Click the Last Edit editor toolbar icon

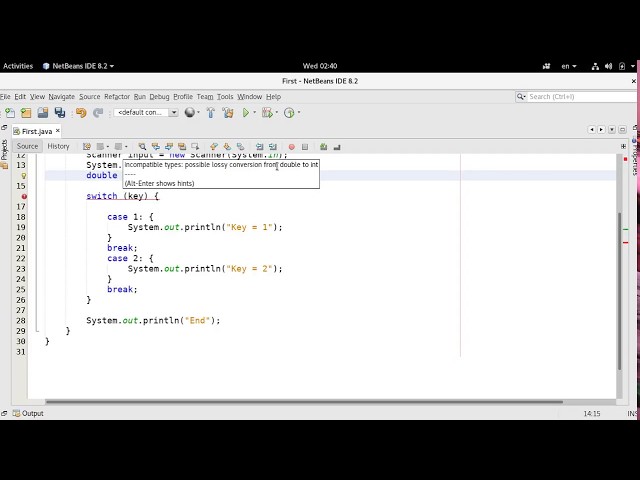point(87,147)
